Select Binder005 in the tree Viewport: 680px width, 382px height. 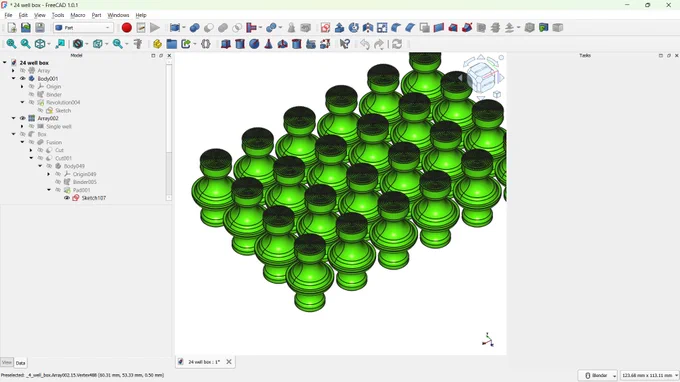85,182
